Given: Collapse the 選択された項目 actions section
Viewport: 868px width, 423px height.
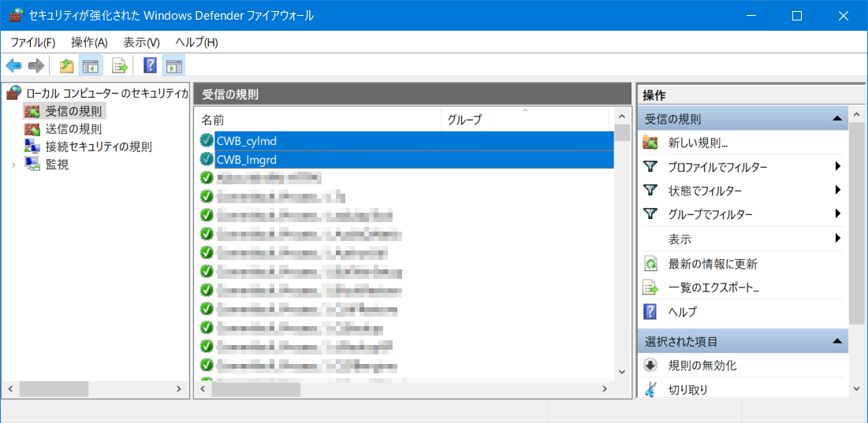Looking at the screenshot, I should point(837,342).
